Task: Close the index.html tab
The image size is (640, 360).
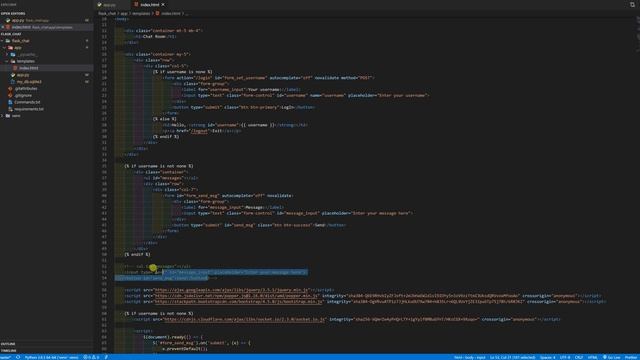Action: [163, 4]
